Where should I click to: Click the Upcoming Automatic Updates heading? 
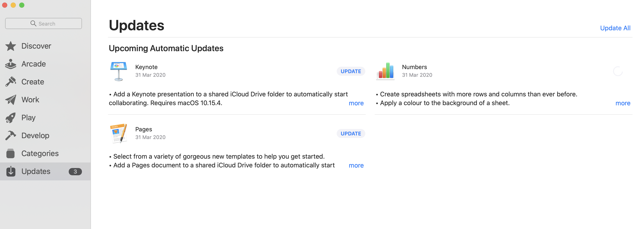[x=166, y=48]
